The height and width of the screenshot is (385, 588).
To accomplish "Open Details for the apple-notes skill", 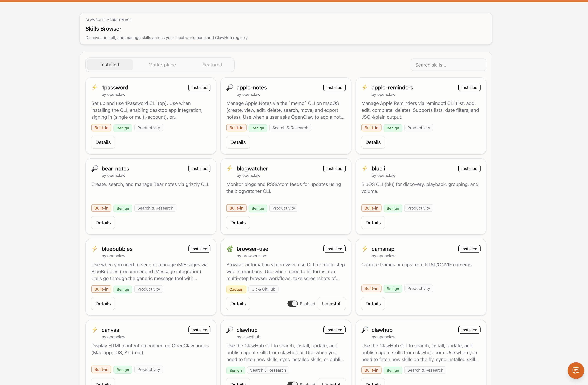I will pos(238,142).
